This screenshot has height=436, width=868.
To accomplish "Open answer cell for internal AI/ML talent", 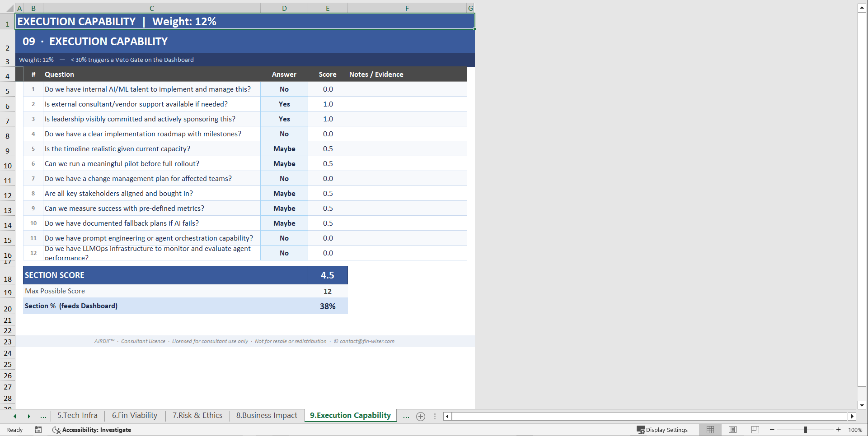I will coord(284,89).
